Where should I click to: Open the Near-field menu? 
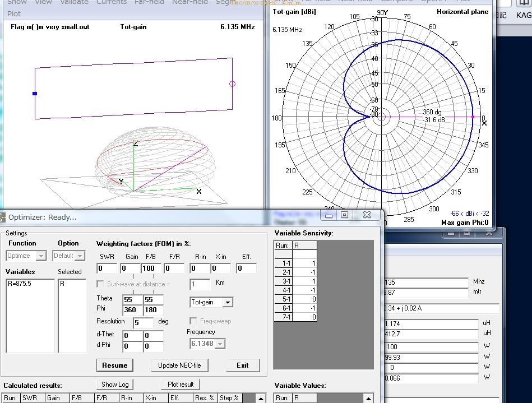tap(189, 2)
